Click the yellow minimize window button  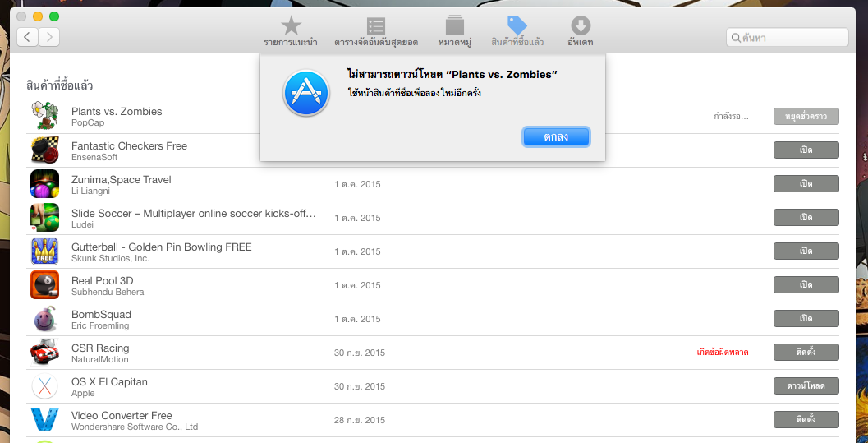click(38, 16)
